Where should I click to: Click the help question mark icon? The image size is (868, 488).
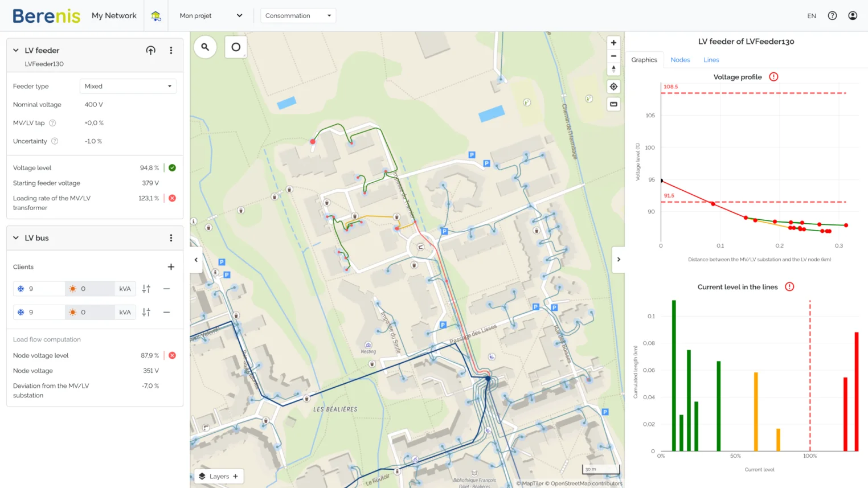[832, 15]
